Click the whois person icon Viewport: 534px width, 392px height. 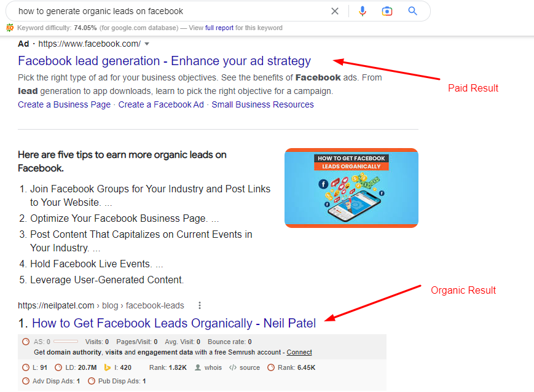tap(198, 367)
